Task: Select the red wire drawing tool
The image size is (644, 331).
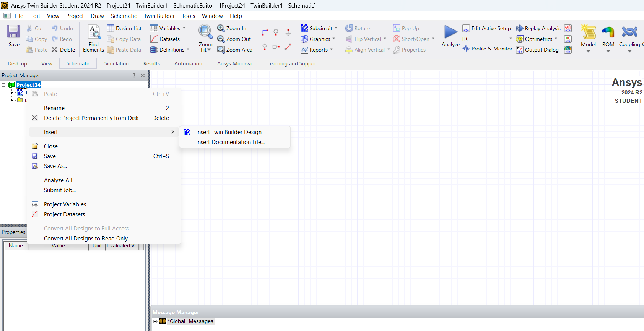Action: pyautogui.click(x=265, y=32)
